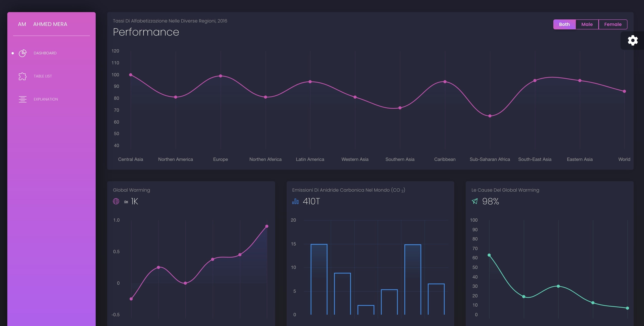Screen dimensions: 644x326
Task: Select the Male filter button
Action: tap(587, 24)
